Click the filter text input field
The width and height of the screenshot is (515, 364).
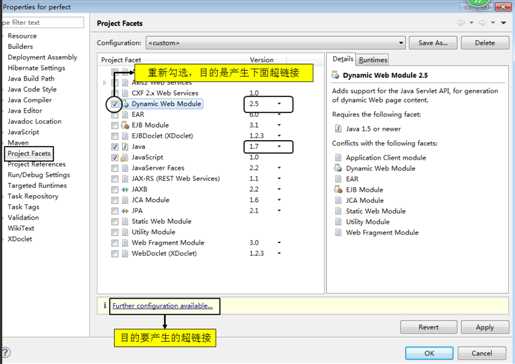42,22
